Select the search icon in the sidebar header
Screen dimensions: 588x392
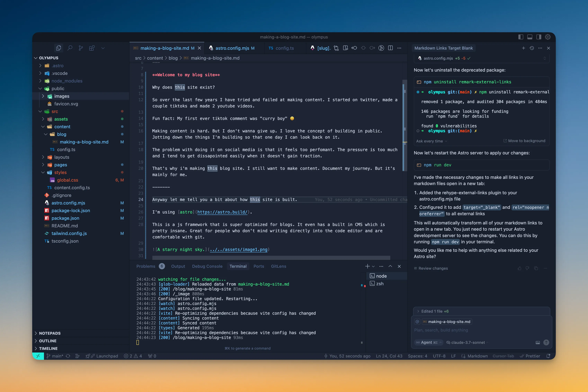70,48
